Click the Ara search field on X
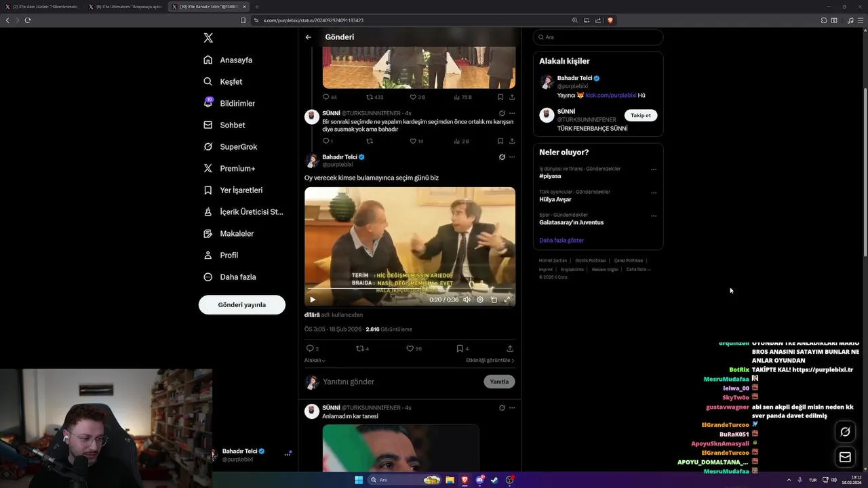The height and width of the screenshot is (488, 868). coord(597,37)
